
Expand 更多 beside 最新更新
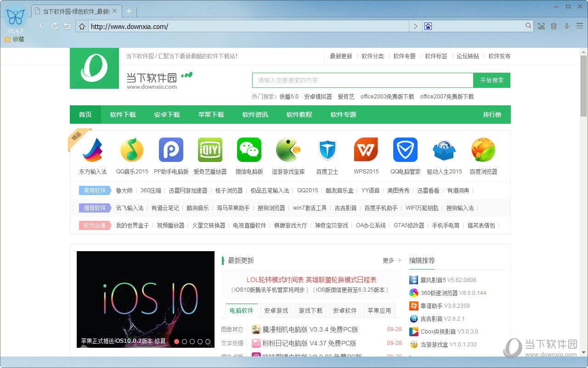(x=392, y=260)
